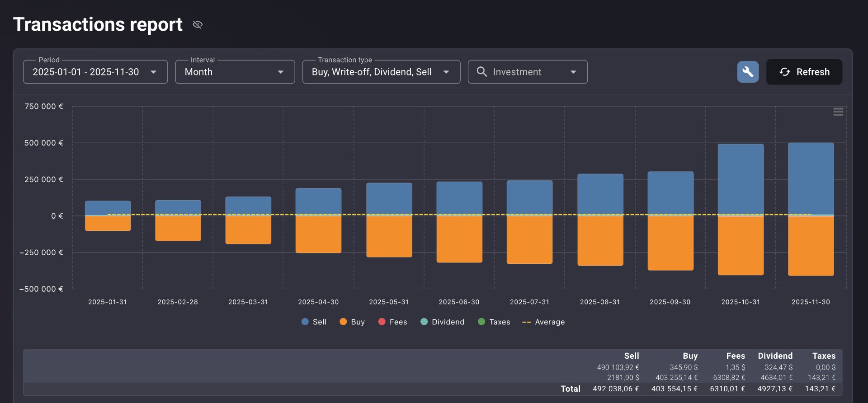This screenshot has height=403, width=868.
Task: Click the Total Dividend value 4927,13 €
Action: pos(775,389)
